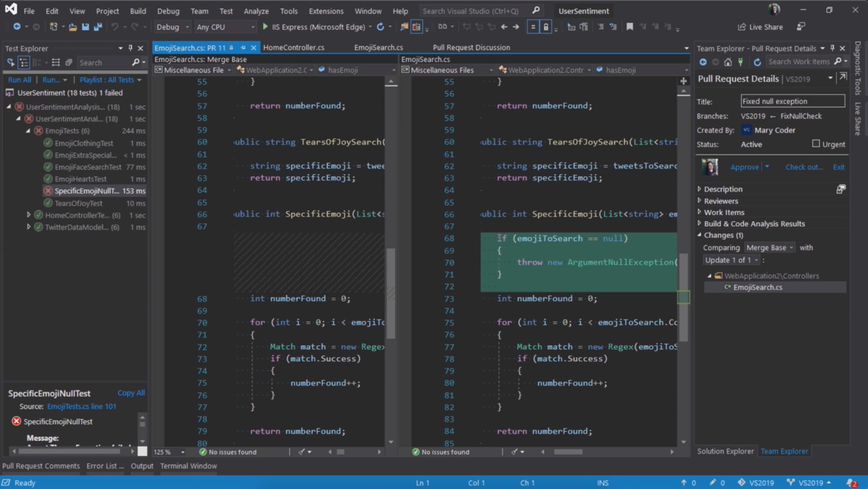Select the Pull Request Discussion tab

tap(471, 47)
